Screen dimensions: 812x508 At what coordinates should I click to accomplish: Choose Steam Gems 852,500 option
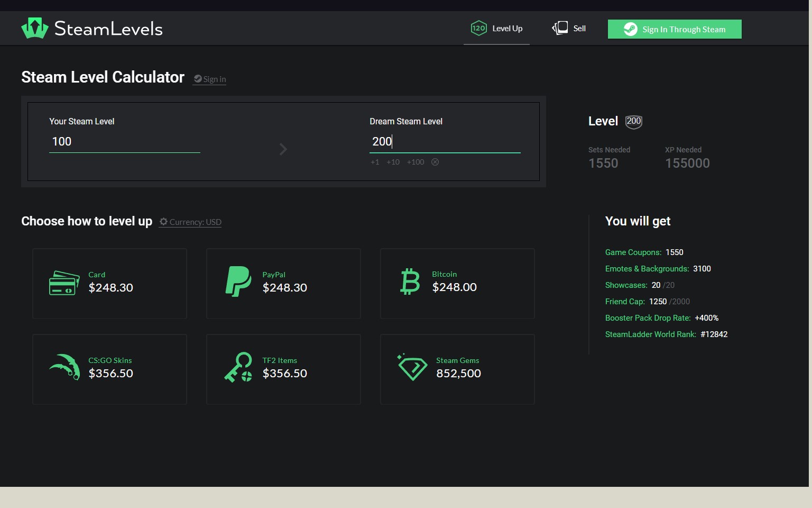click(457, 369)
